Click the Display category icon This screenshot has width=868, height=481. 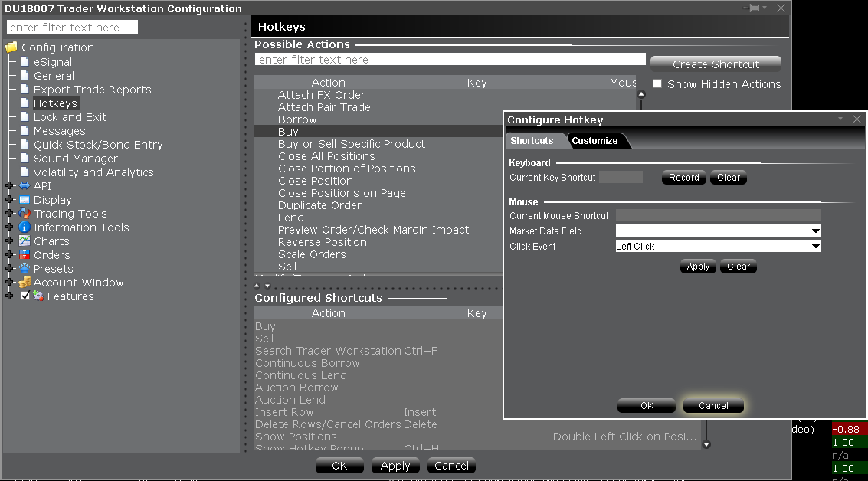[25, 200]
